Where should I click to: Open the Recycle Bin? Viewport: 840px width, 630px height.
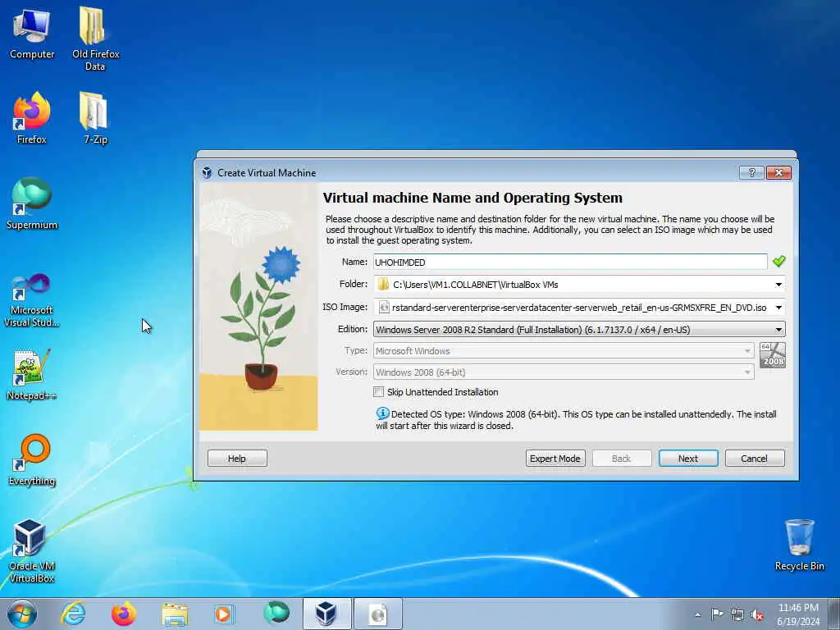[x=799, y=546]
